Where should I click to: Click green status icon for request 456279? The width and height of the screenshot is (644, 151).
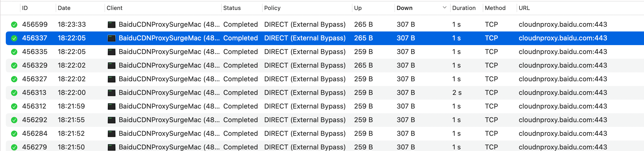14,147
